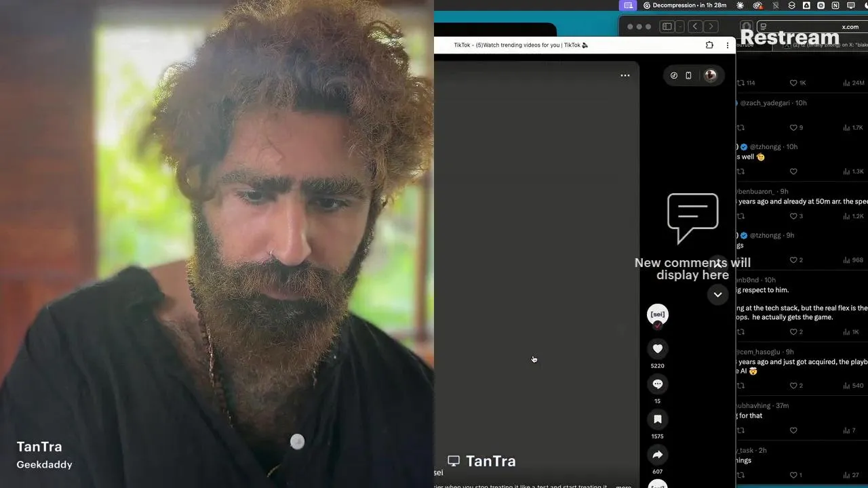
Task: Open sidebar dropdown arrow in x.com browser window
Action: tap(679, 26)
